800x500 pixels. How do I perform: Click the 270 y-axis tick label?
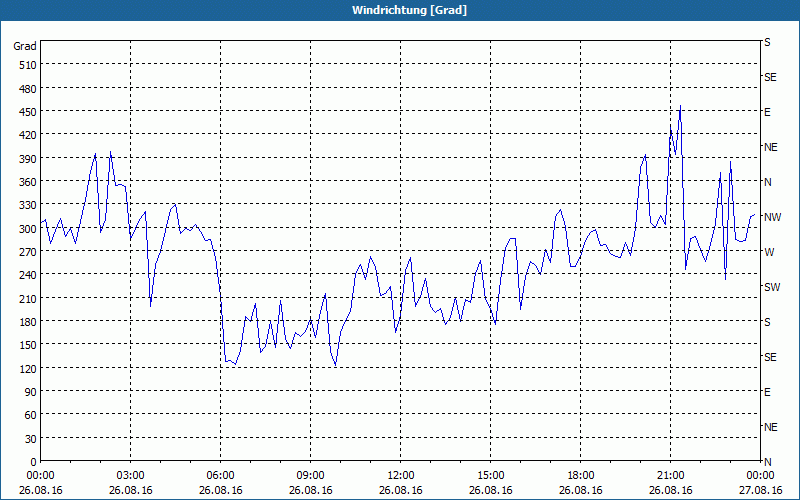tap(28, 252)
